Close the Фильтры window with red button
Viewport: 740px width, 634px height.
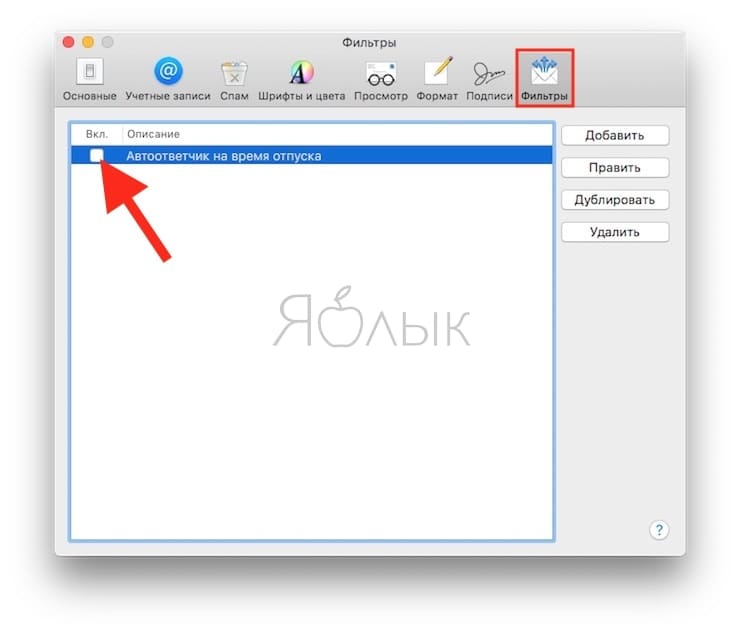click(69, 43)
